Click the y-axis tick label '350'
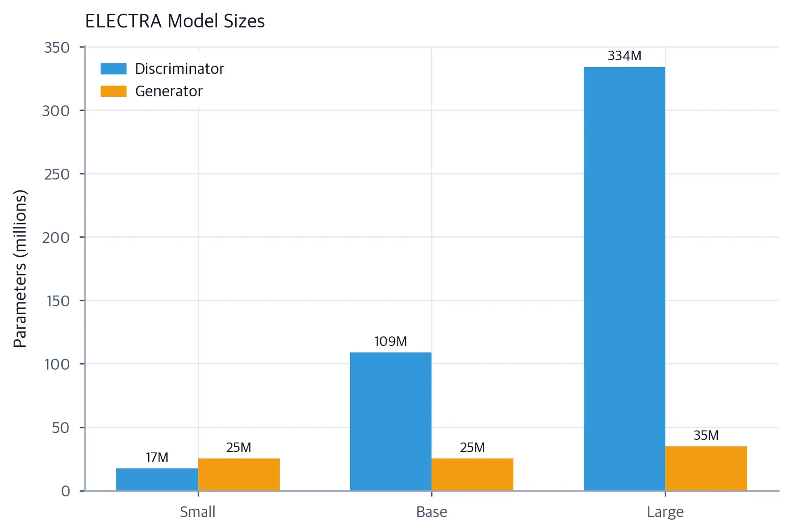Image resolution: width=791 pixels, height=532 pixels. (57, 48)
